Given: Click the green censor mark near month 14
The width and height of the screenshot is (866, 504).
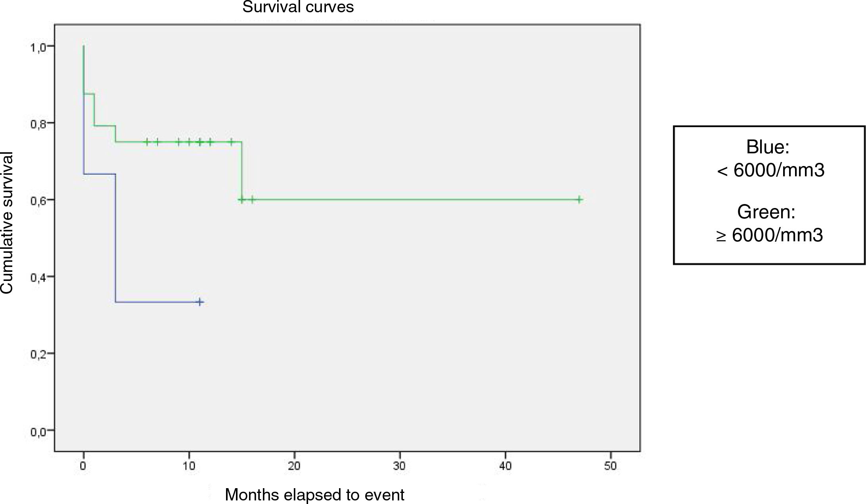Looking at the screenshot, I should coord(231,142).
